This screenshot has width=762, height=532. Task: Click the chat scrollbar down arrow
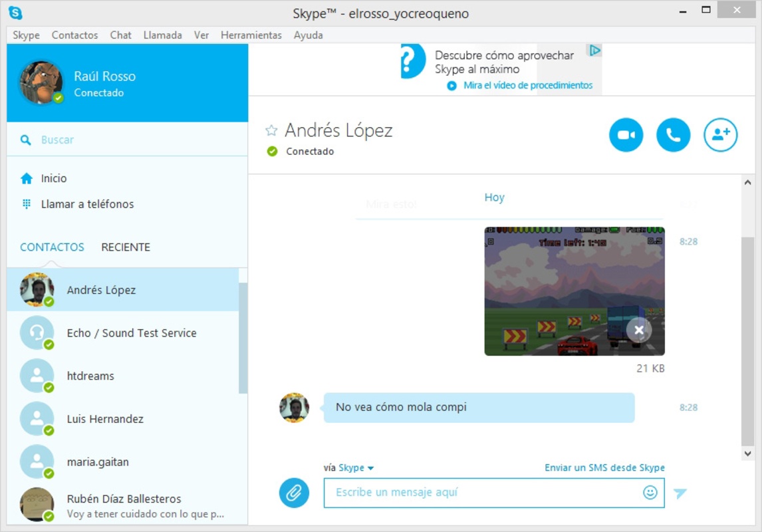tap(747, 454)
